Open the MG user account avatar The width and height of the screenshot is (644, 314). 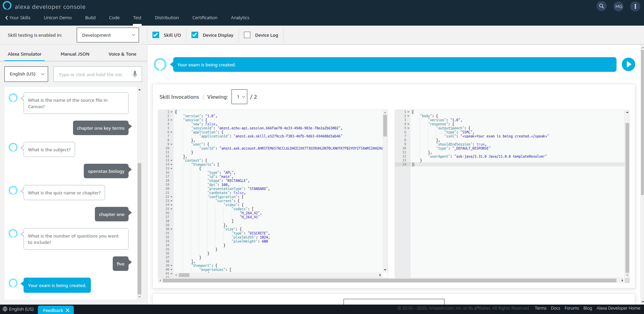[618, 6]
